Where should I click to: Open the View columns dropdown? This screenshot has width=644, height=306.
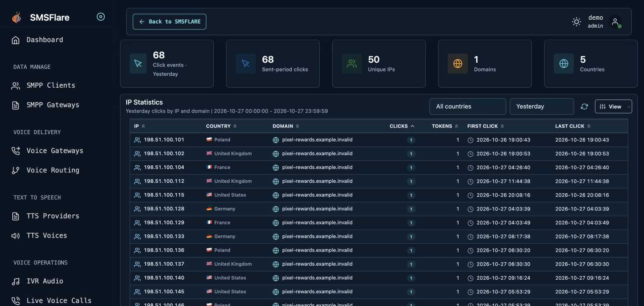coord(613,107)
